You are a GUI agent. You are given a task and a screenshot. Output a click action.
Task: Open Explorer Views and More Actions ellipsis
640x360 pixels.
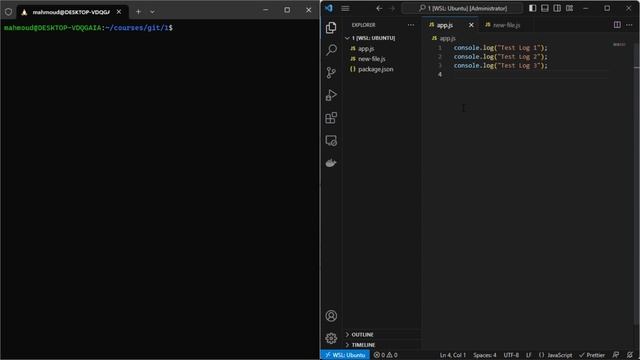coord(411,25)
